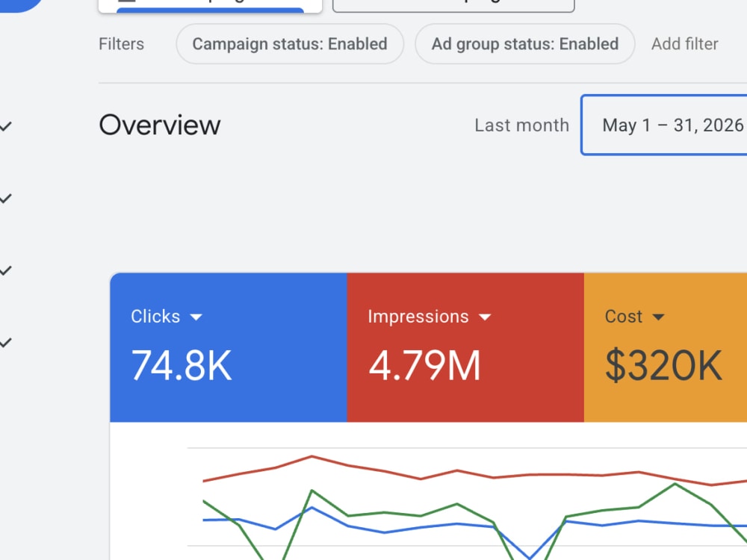This screenshot has height=560, width=747.
Task: Click the 4.79M impressions value
Action: click(x=424, y=365)
